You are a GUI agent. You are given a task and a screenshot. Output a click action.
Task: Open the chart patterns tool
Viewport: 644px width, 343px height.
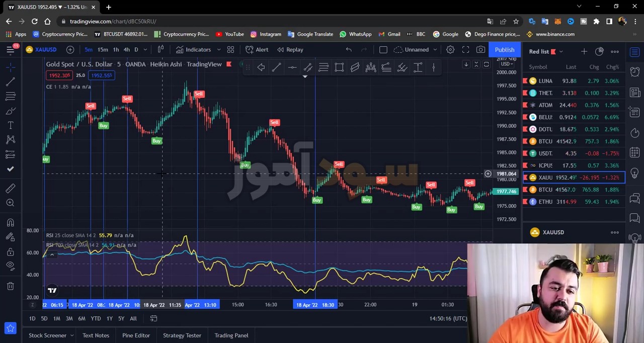point(11,140)
